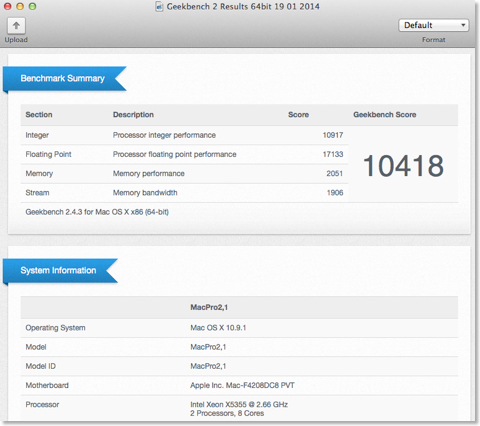Click the Upload label under the arrow

tap(16, 40)
